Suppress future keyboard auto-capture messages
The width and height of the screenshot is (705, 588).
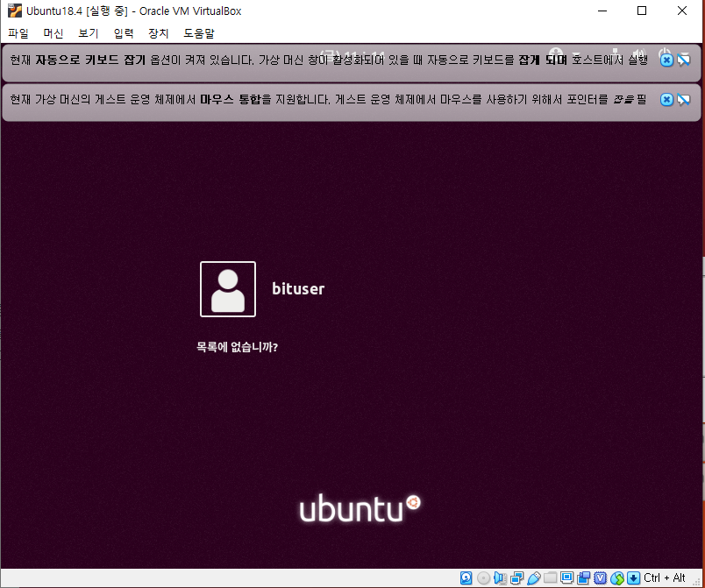[684, 60]
